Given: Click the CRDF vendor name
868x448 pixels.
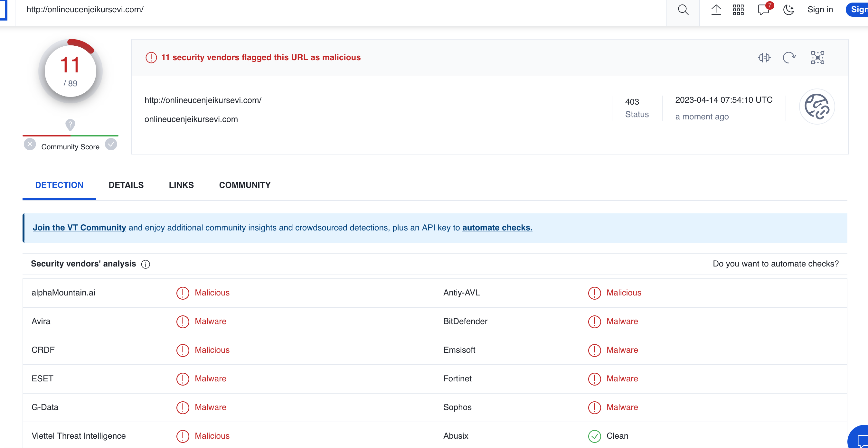Looking at the screenshot, I should tap(43, 350).
